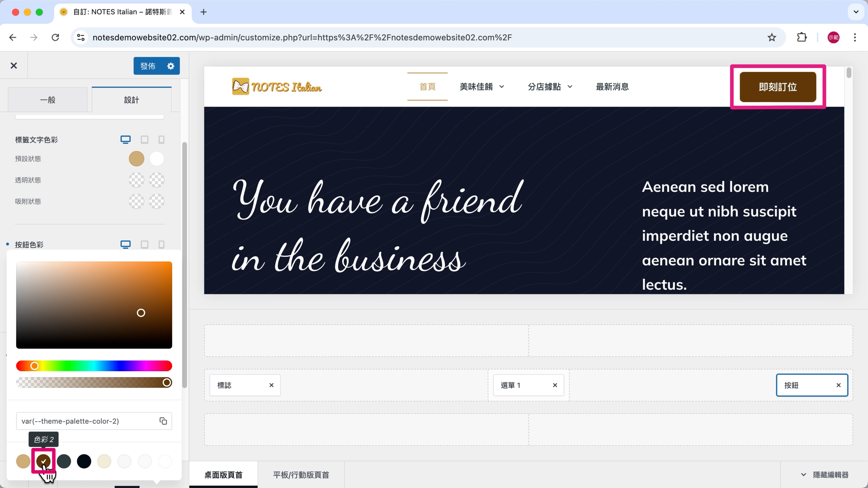Screen dimensions: 868x488
Task: Switch 標籤文字色彩 to mobile device view
Action: point(161,140)
